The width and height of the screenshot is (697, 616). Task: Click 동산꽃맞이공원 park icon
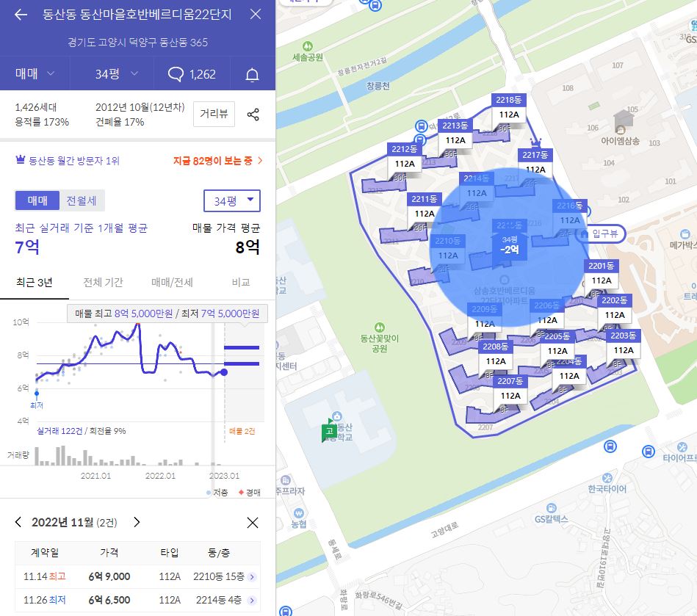click(x=379, y=327)
